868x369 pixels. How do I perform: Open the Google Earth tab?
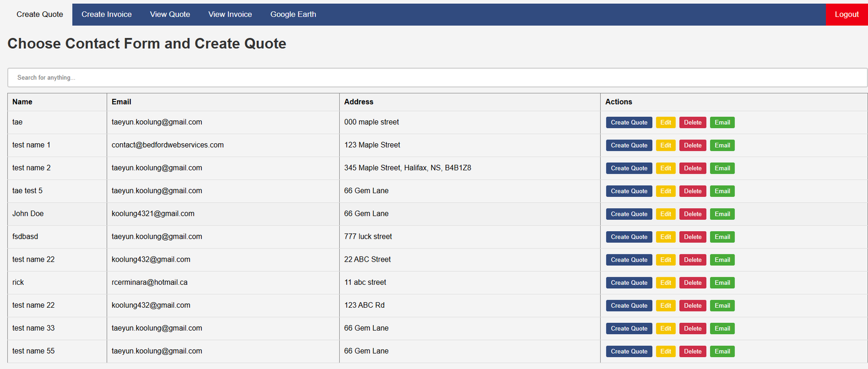tap(293, 15)
